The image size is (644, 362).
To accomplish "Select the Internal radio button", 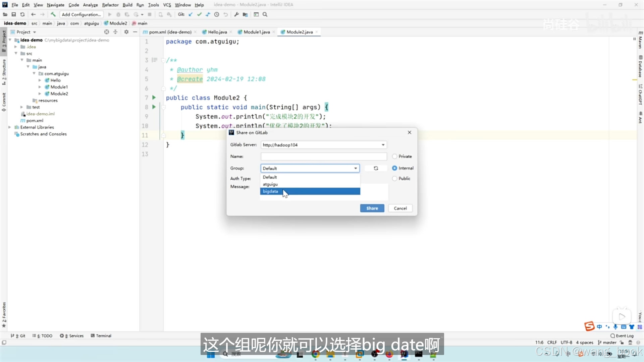I will click(394, 168).
